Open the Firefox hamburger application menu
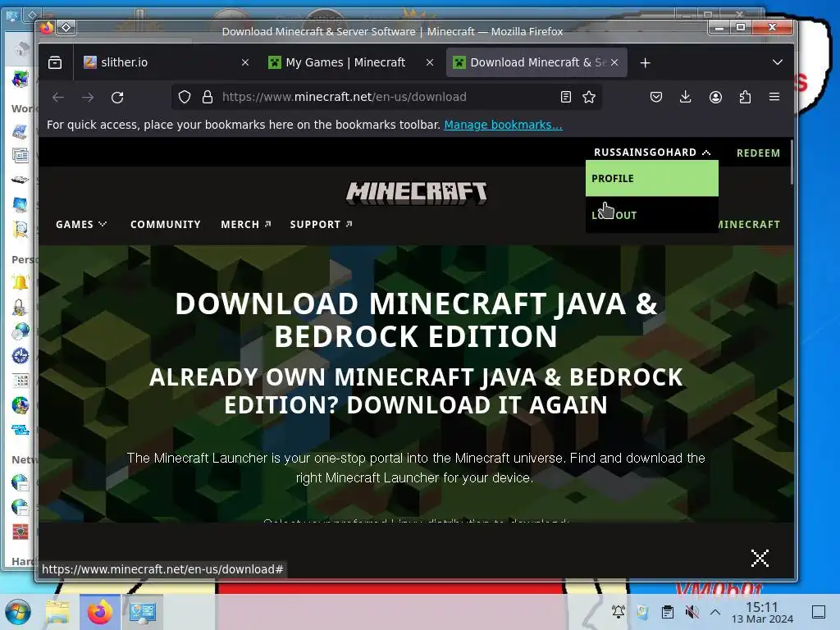Image resolution: width=840 pixels, height=630 pixels. (x=774, y=97)
